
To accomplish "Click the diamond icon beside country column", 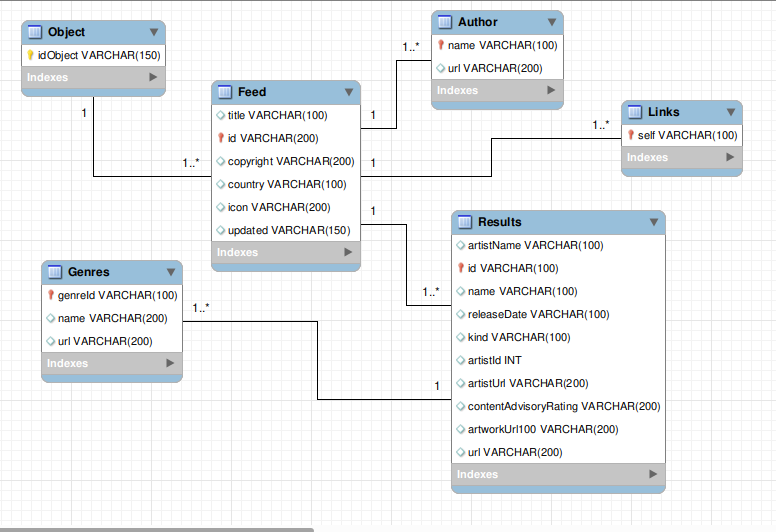I will [221, 184].
